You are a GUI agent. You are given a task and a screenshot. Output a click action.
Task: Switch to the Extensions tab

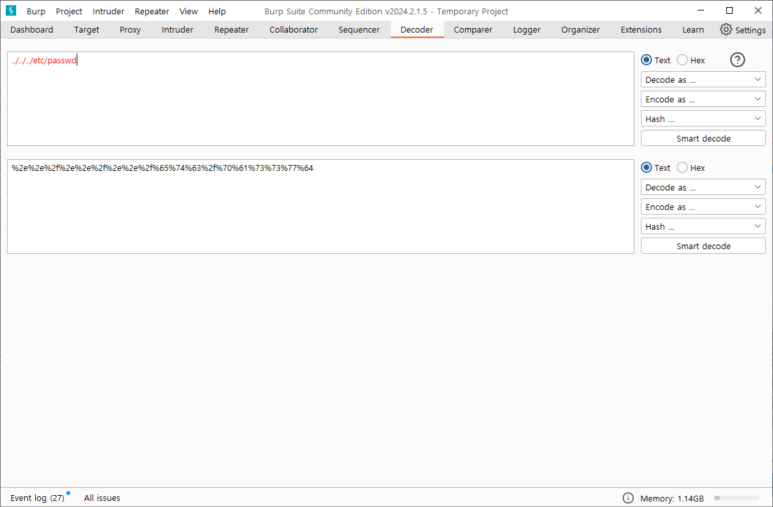point(641,30)
